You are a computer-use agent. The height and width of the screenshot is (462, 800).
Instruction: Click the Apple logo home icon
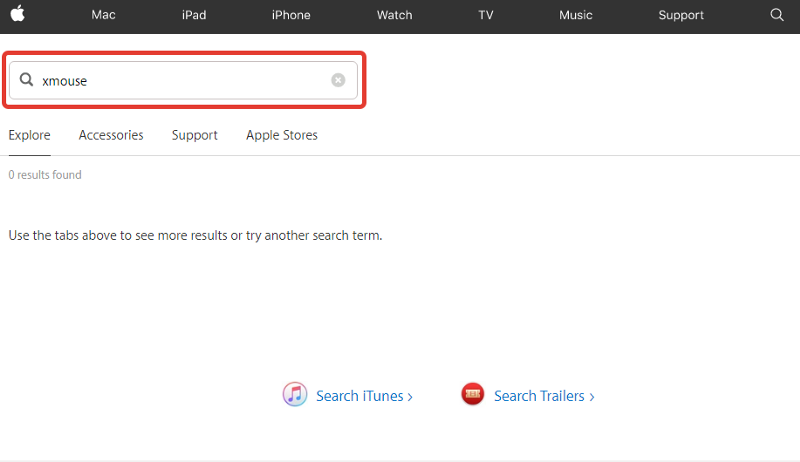(x=18, y=15)
